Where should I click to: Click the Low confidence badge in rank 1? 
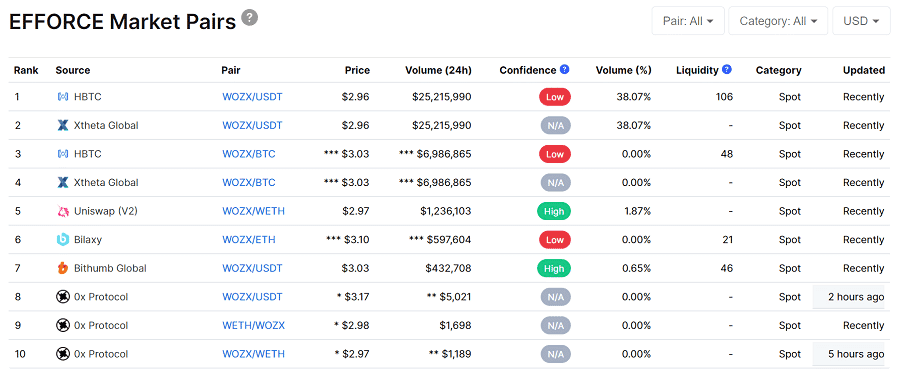point(554,97)
